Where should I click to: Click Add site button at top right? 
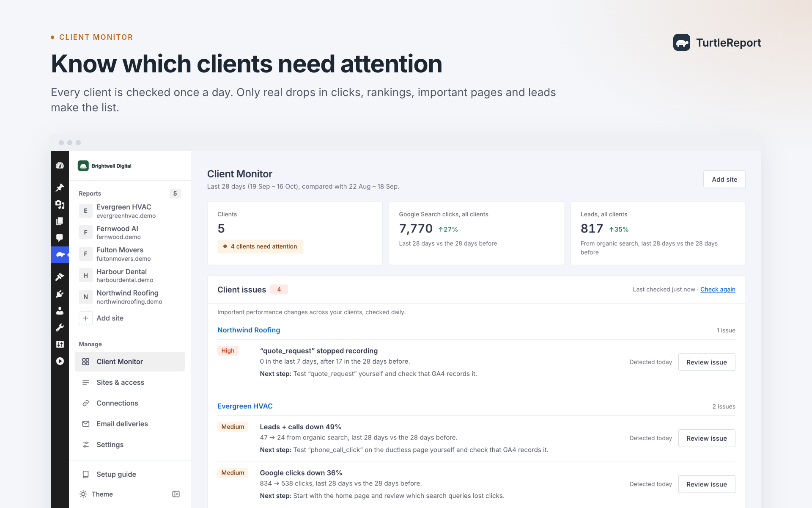[724, 179]
